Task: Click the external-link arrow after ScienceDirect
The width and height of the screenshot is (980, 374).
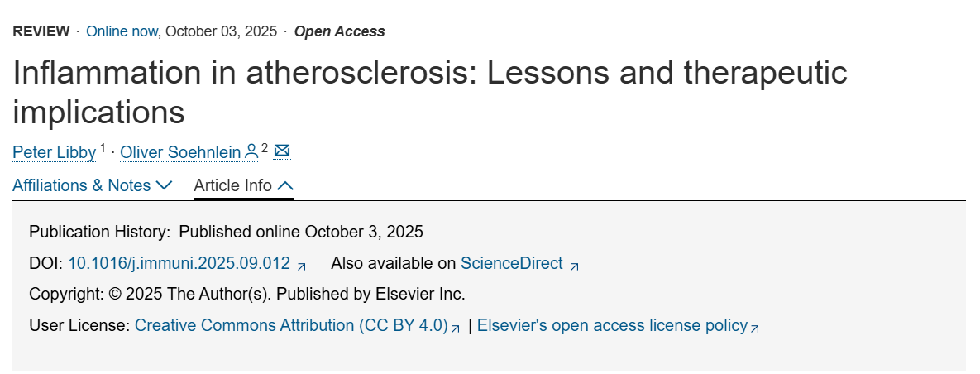Action: tap(575, 266)
